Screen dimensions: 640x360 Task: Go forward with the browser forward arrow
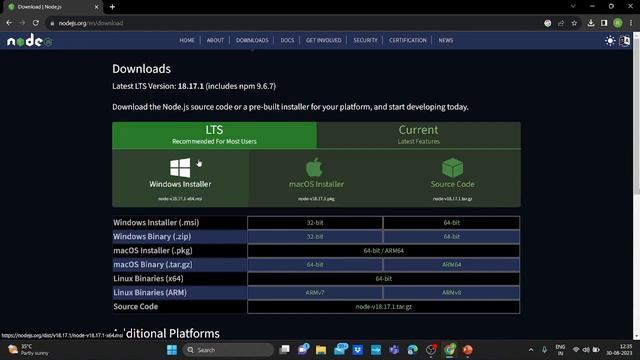22,23
